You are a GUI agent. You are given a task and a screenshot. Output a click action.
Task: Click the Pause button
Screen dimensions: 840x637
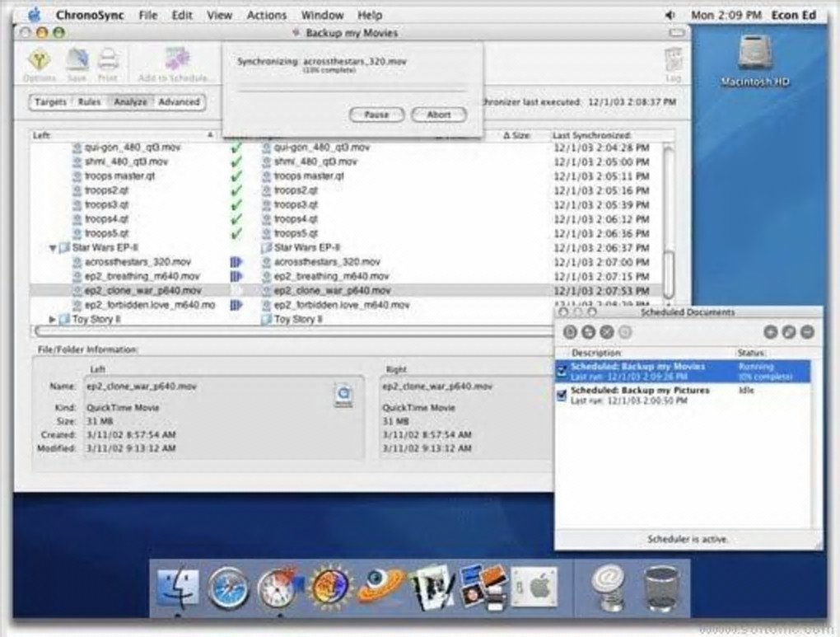click(x=376, y=115)
